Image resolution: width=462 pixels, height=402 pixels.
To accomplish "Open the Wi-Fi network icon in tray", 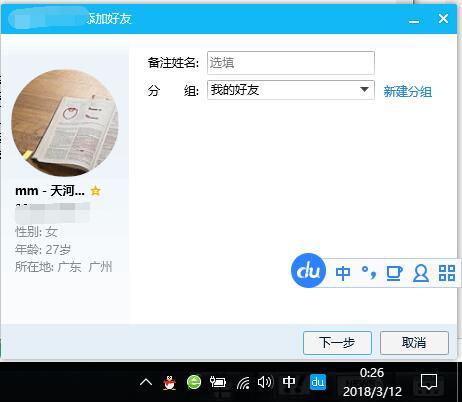I will point(243,383).
